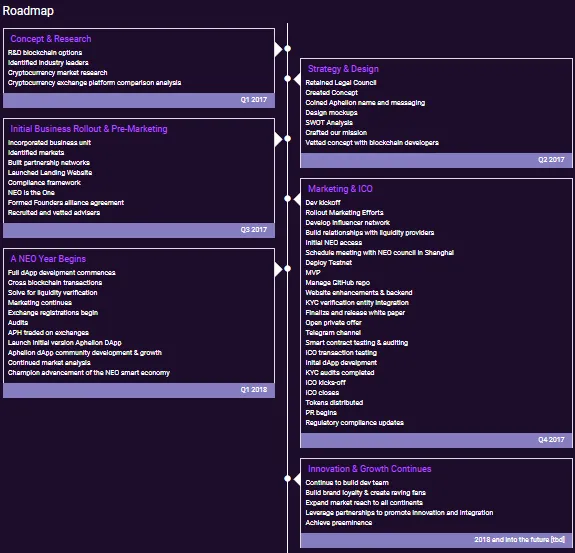Screen dimensions: 575x553
Task: Click 'KYC verification entity integration' item
Action: pos(357,303)
